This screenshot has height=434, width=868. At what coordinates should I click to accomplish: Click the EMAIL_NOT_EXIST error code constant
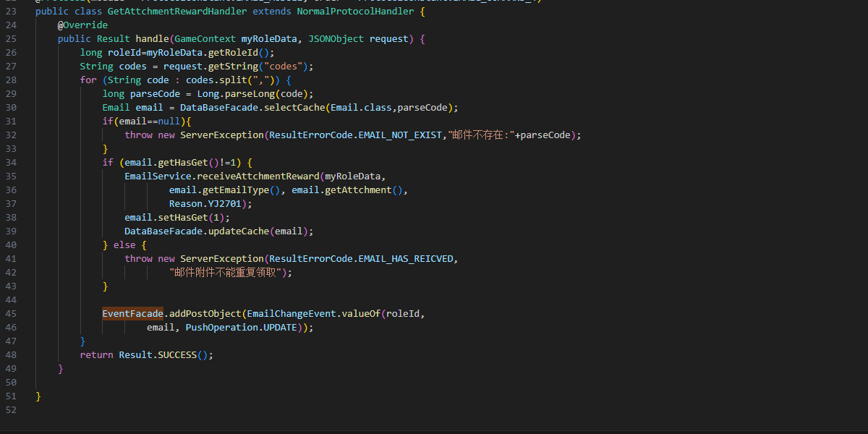(400, 135)
